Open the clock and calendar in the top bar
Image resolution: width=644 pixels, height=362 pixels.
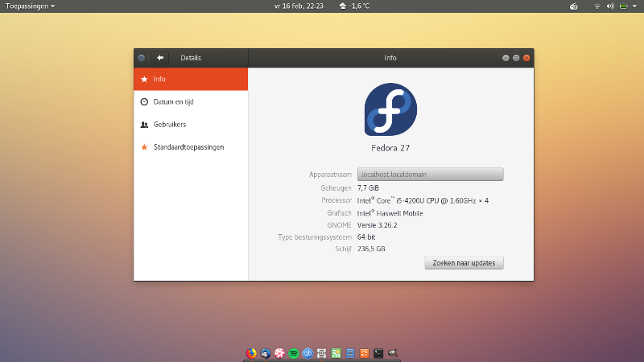point(299,6)
